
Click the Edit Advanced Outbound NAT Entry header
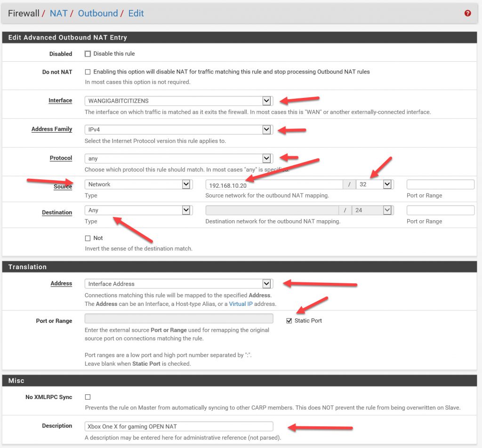tap(240, 38)
